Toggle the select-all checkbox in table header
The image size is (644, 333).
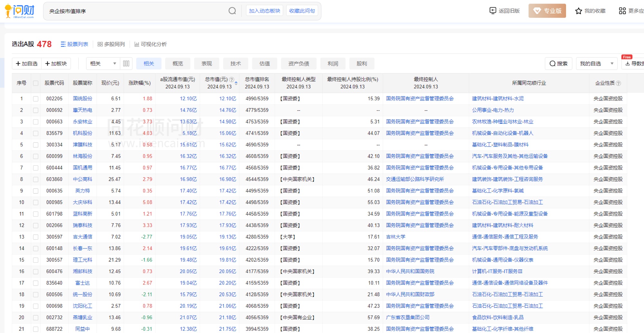(36, 83)
